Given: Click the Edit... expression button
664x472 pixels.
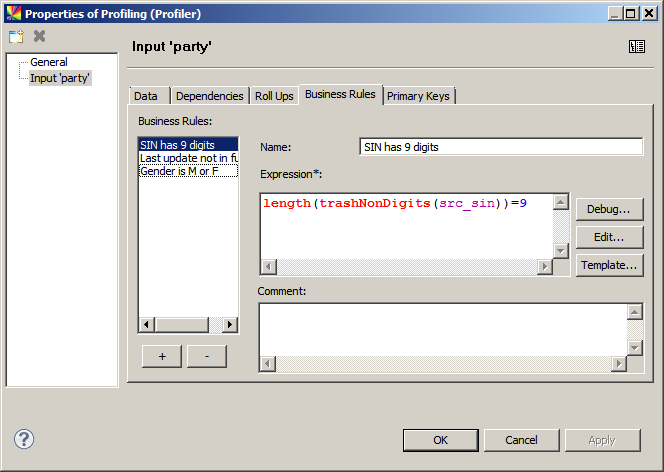Looking at the screenshot, I should pyautogui.click(x=608, y=237).
